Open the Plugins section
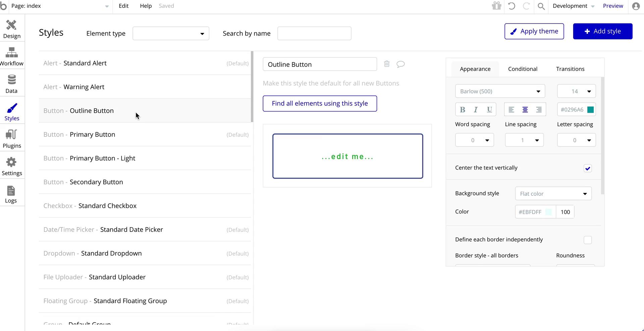Screen dimensions: 644x331 click(12, 139)
